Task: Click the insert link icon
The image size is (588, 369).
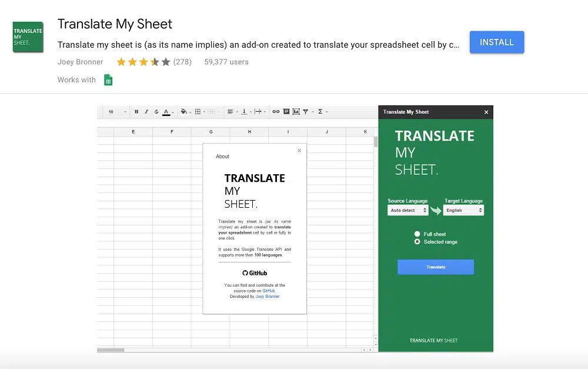Action: pyautogui.click(x=276, y=111)
